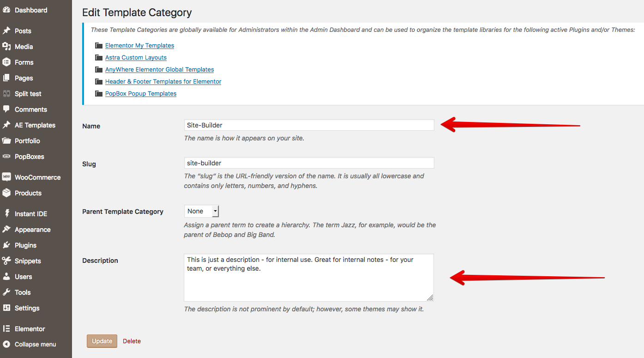
Task: Click the Instant IDE lightning icon
Action: [6, 214]
